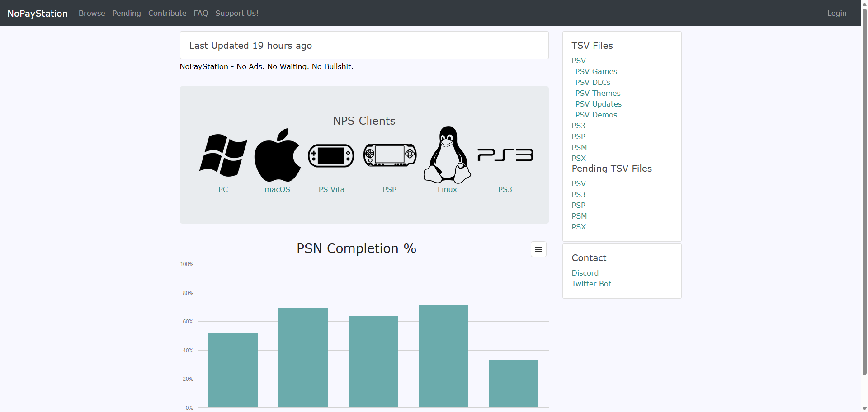
Task: Click the PS3 logo icon
Action: 505,155
